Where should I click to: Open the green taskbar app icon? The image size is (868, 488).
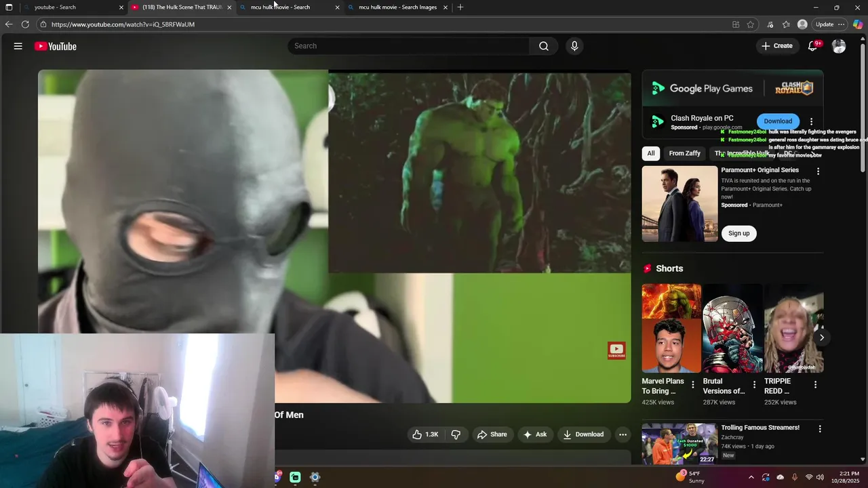295,477
